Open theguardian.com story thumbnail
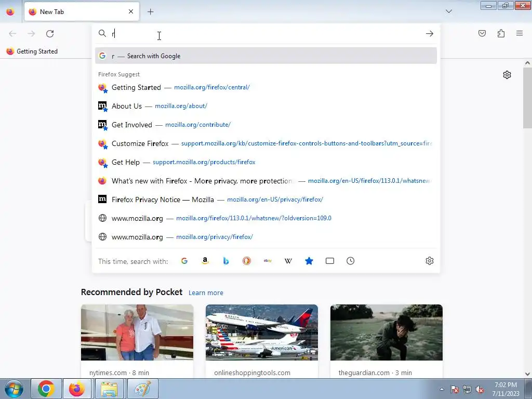532x399 pixels. [387, 332]
